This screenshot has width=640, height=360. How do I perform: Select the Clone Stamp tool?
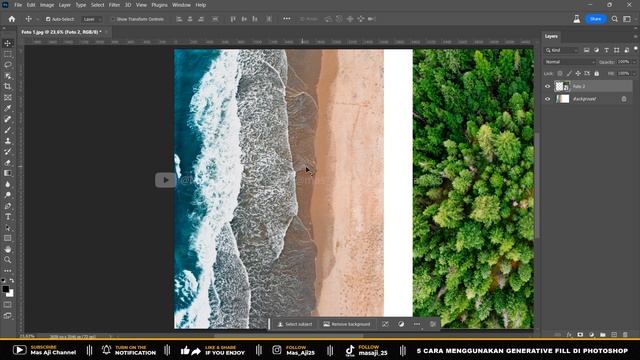pos(8,141)
